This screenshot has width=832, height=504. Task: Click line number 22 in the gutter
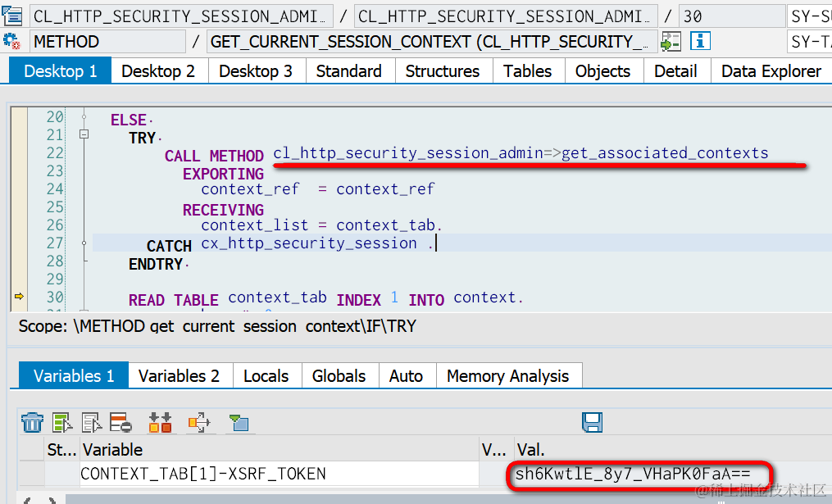55,152
